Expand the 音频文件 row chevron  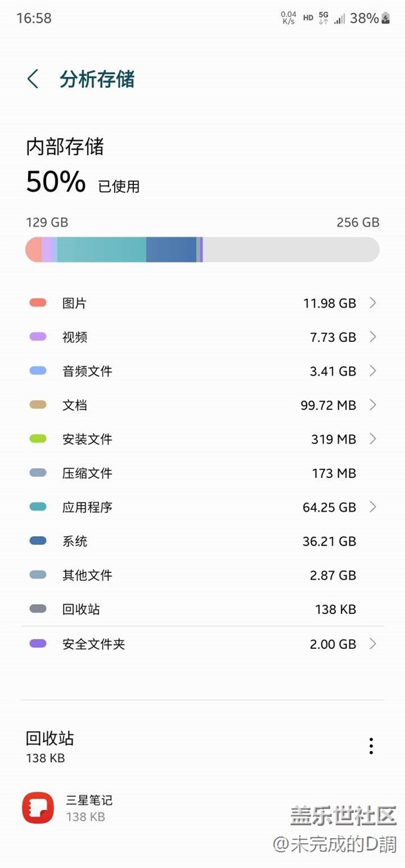coord(373,371)
